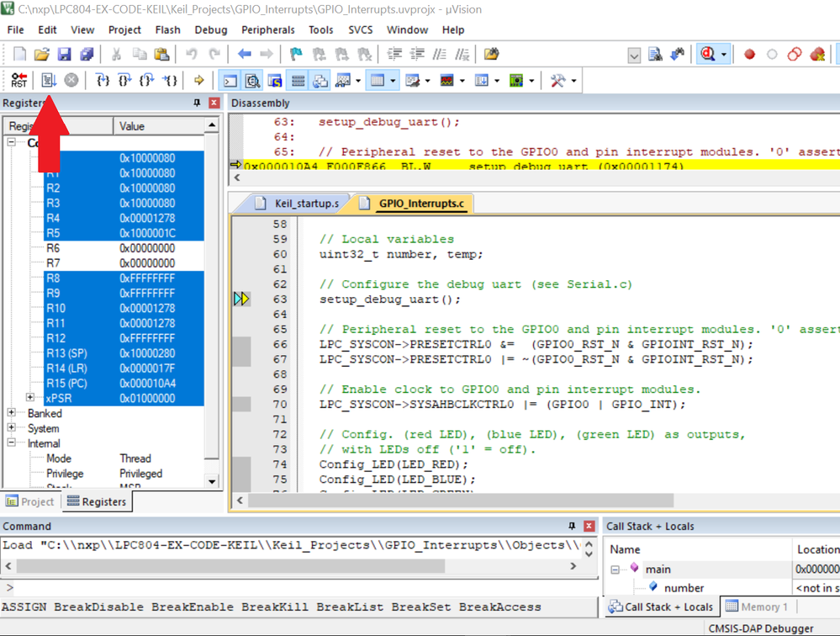Click Show Next Statement yellow arrow icon
The width and height of the screenshot is (840, 636).
(x=198, y=81)
